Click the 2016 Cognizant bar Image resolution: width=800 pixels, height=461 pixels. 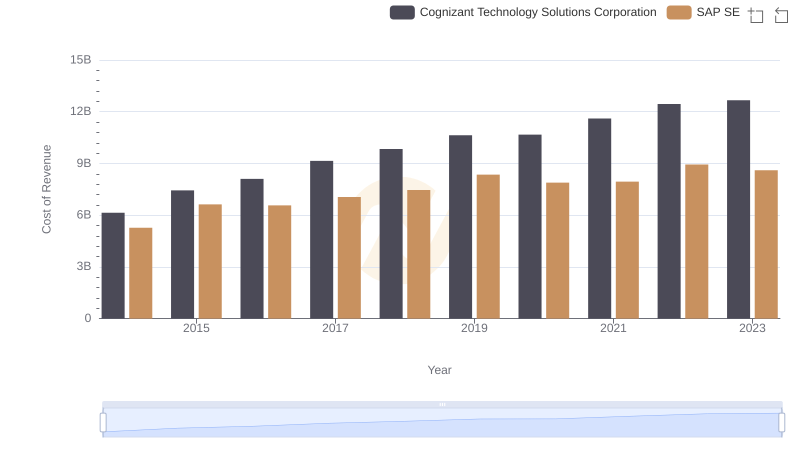[252, 249]
